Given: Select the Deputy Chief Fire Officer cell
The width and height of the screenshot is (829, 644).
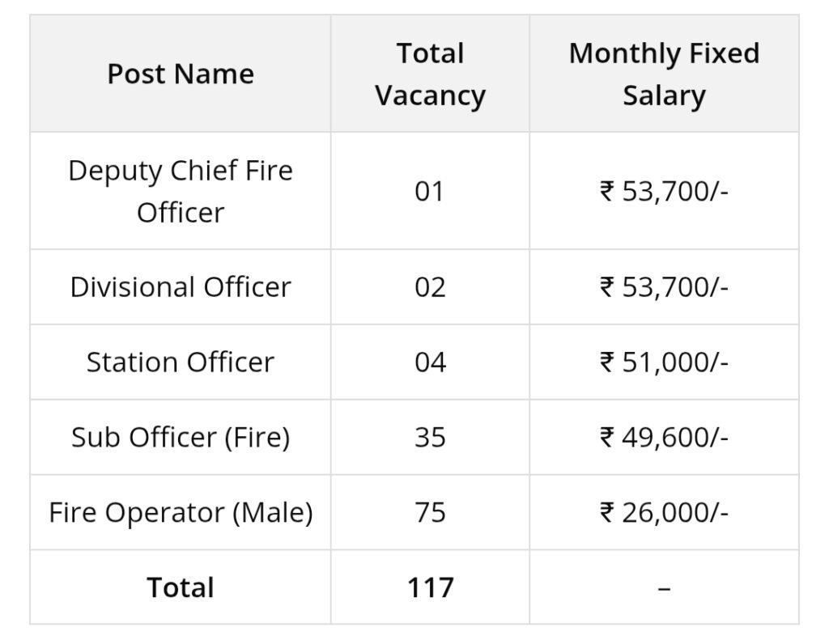Looking at the screenshot, I should (181, 192).
